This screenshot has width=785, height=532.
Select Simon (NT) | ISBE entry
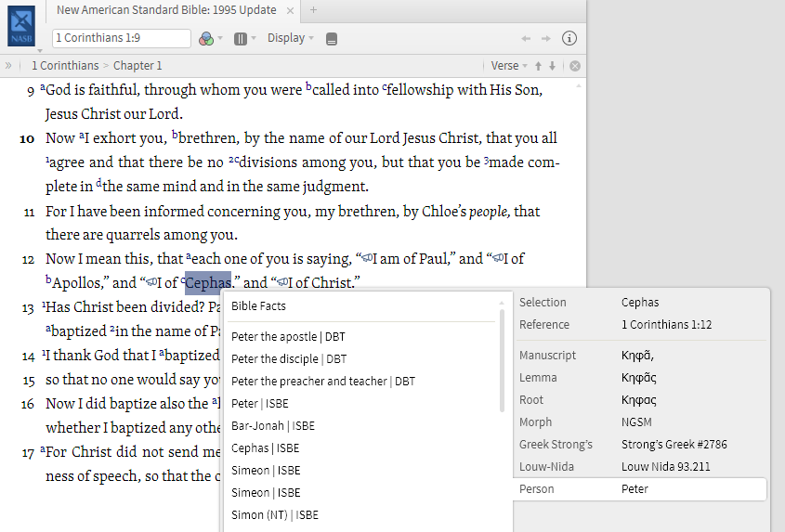(x=275, y=515)
